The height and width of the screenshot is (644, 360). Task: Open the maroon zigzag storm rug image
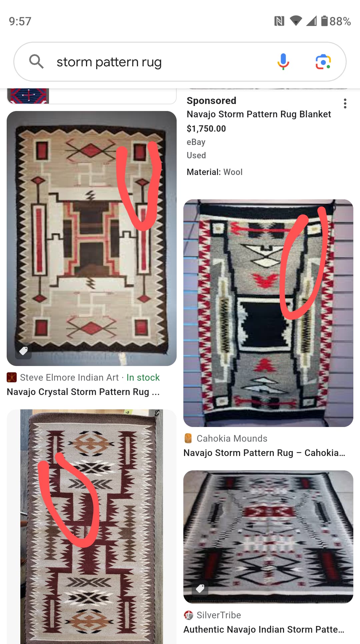tap(92, 527)
